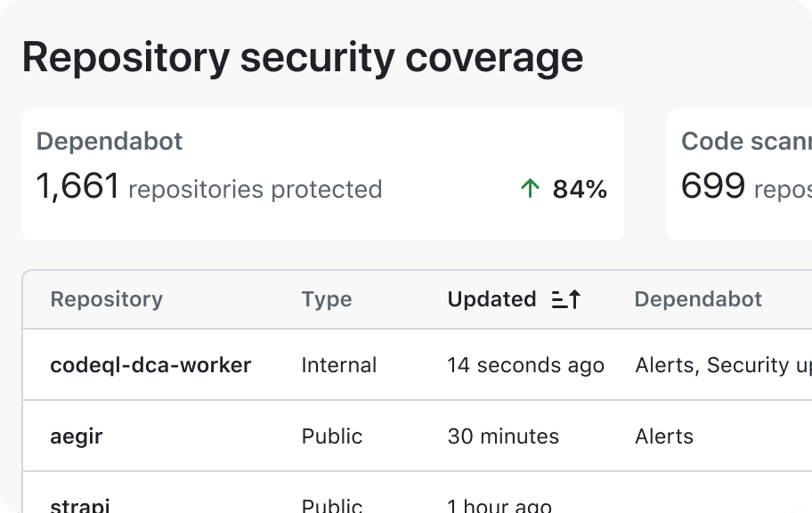Click the 14 seconds ago timestamp
Image resolution: width=812 pixels, height=513 pixels.
click(x=525, y=365)
